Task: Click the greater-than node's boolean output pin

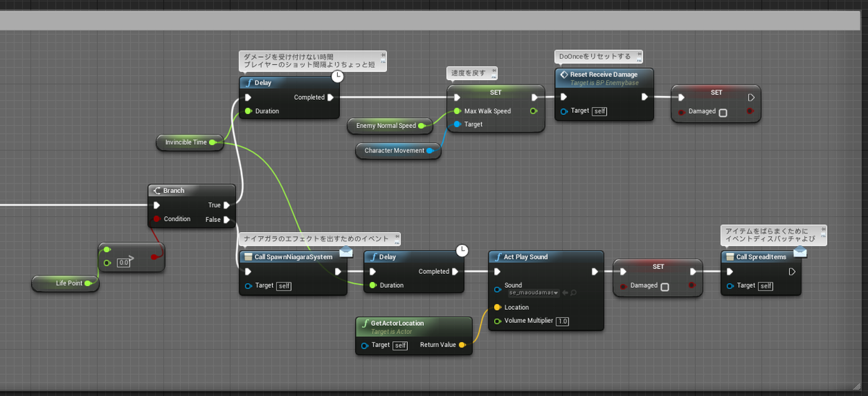Action: click(154, 257)
